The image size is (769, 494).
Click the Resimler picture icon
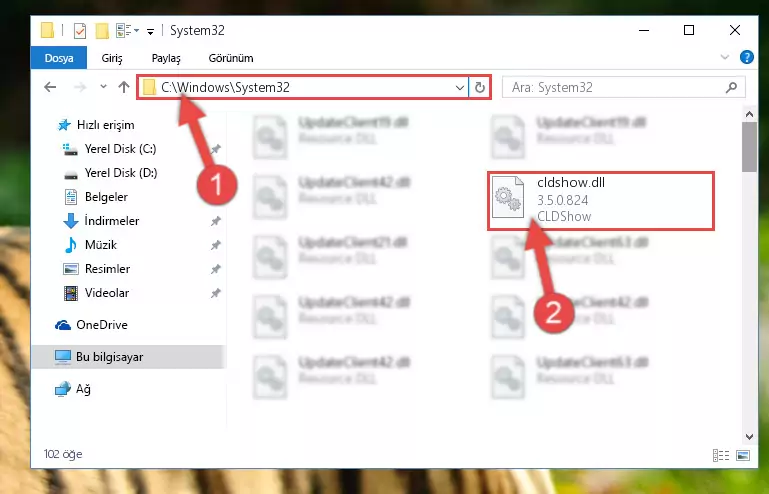pos(71,269)
